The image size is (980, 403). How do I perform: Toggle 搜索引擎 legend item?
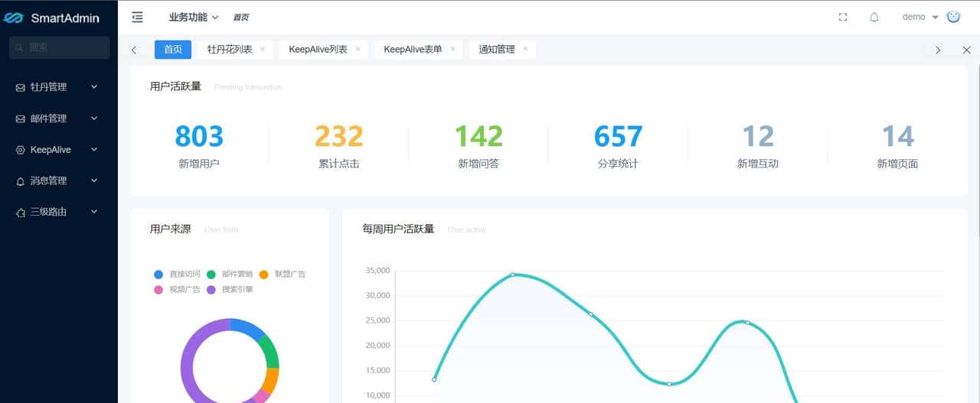(x=230, y=289)
